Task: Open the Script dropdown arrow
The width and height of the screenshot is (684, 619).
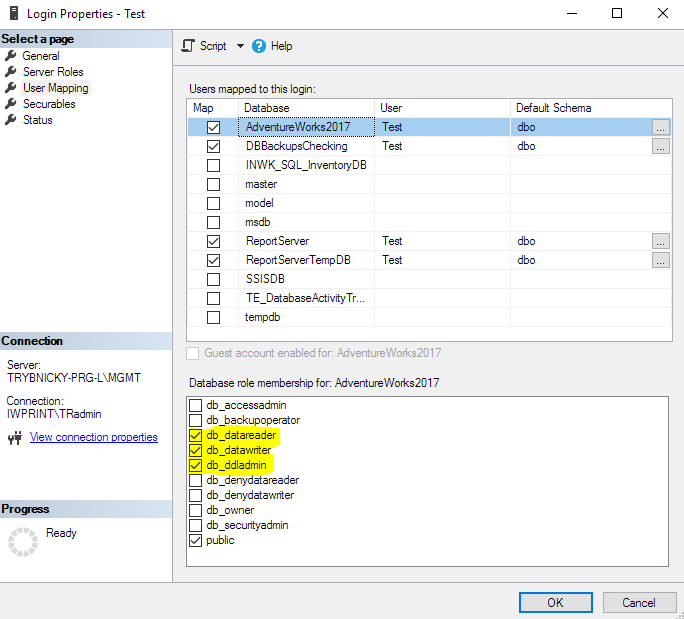Action: pyautogui.click(x=240, y=46)
